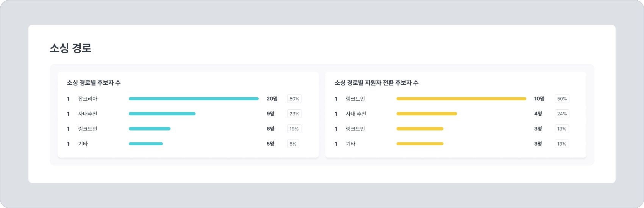Select the yellow bar in the 4명 row
The width and height of the screenshot is (644, 208).
427,114
